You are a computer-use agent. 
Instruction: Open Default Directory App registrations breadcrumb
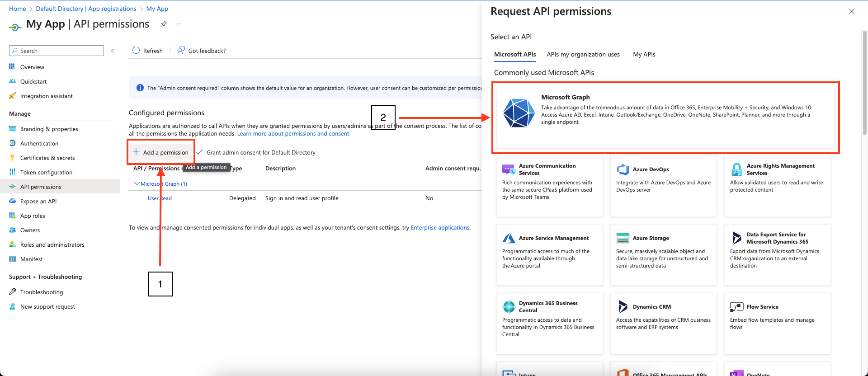tap(86, 9)
